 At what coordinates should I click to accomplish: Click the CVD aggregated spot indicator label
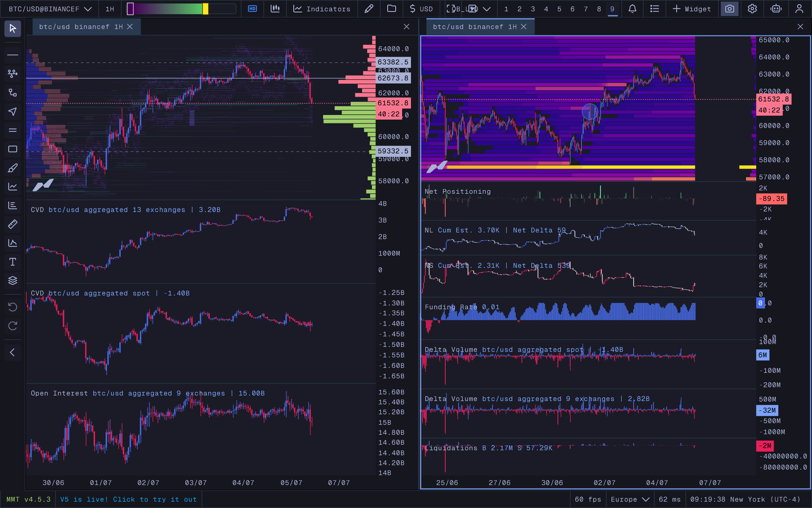(x=110, y=293)
